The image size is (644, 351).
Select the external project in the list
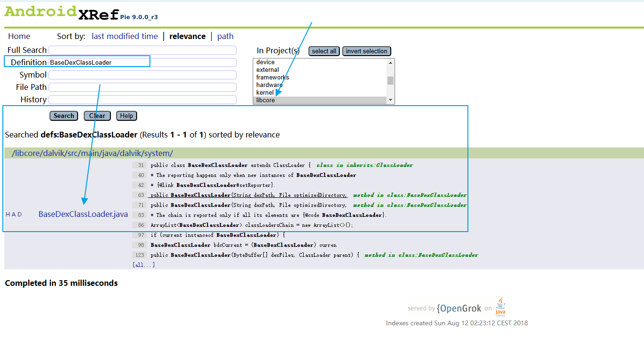pyautogui.click(x=320, y=70)
